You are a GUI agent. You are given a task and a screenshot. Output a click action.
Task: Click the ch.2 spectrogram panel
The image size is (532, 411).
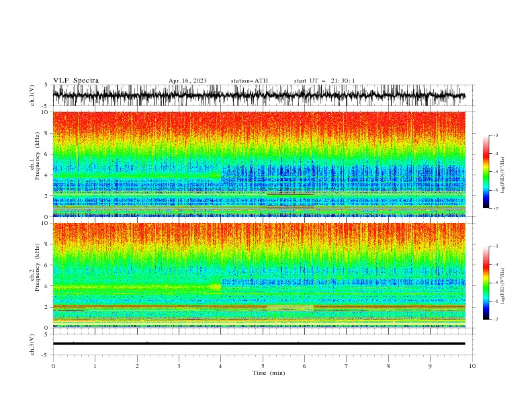click(259, 275)
